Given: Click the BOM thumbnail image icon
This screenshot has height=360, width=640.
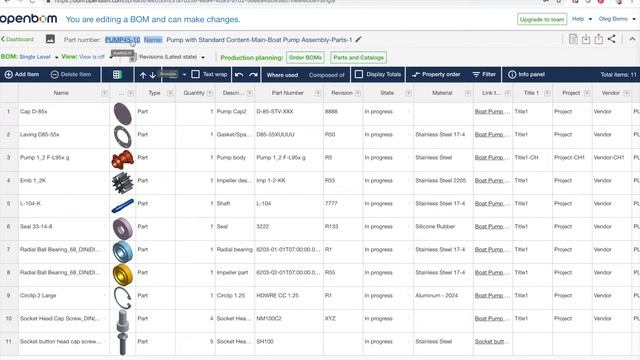Looking at the screenshot, I should click(50, 39).
